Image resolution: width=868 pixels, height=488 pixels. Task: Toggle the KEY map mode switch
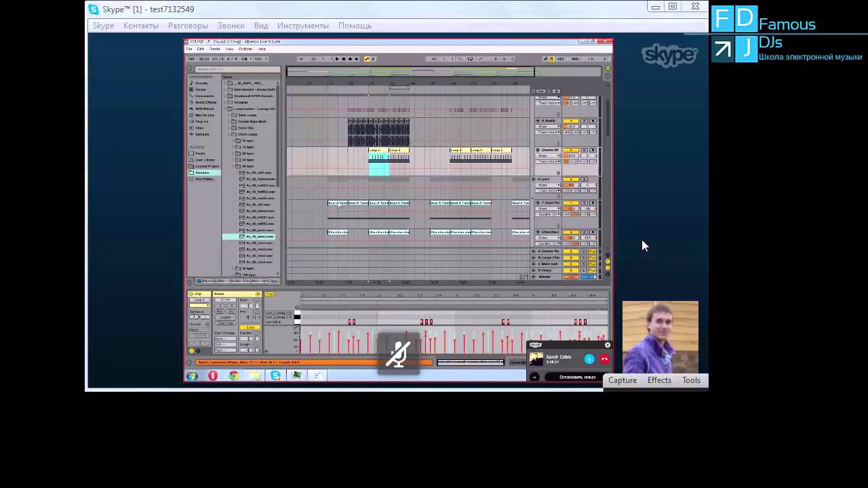561,59
